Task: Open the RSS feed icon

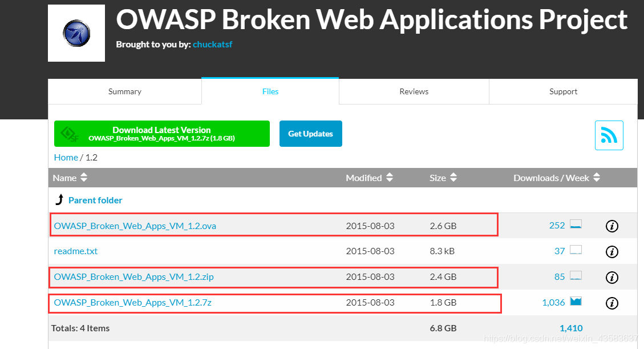Action: tap(609, 135)
